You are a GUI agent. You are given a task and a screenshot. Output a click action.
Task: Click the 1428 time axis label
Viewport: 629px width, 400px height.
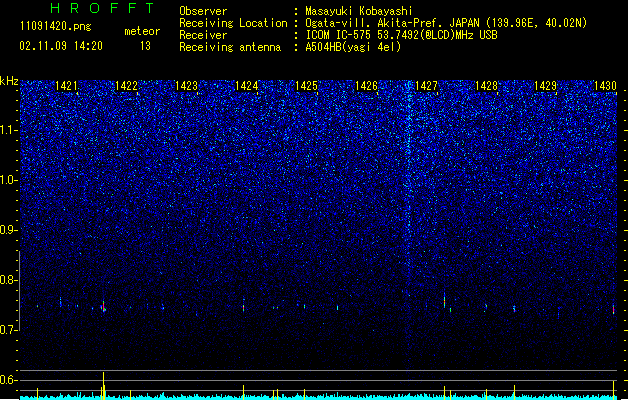[486, 86]
